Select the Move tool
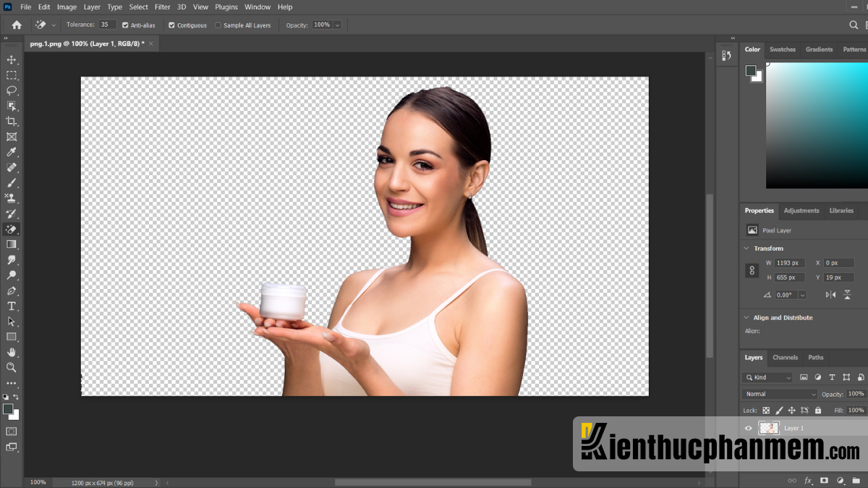The width and height of the screenshot is (868, 488). click(x=12, y=59)
